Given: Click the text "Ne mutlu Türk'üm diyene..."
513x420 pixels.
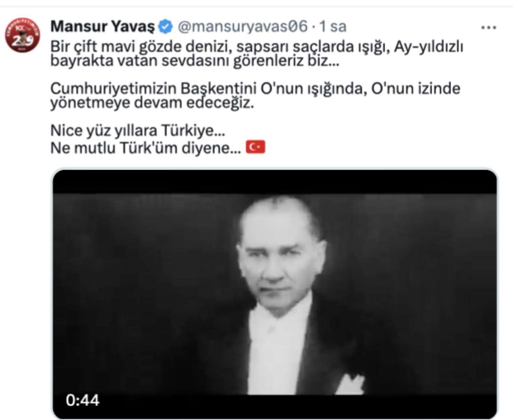Looking at the screenshot, I should click(x=146, y=148).
